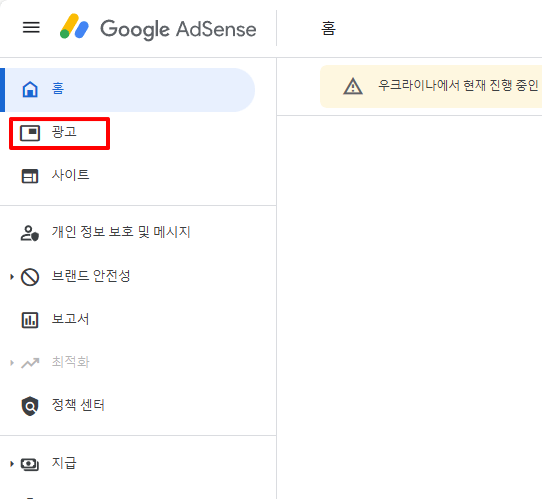Click the warning triangle icon in banner
The height and width of the screenshot is (499, 542).
click(x=353, y=86)
